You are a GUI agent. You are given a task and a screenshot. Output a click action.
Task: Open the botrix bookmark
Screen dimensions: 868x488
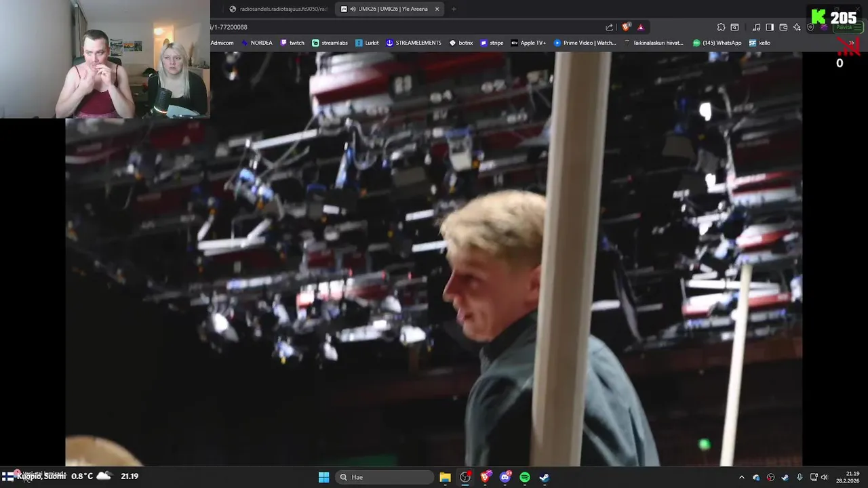(x=461, y=43)
